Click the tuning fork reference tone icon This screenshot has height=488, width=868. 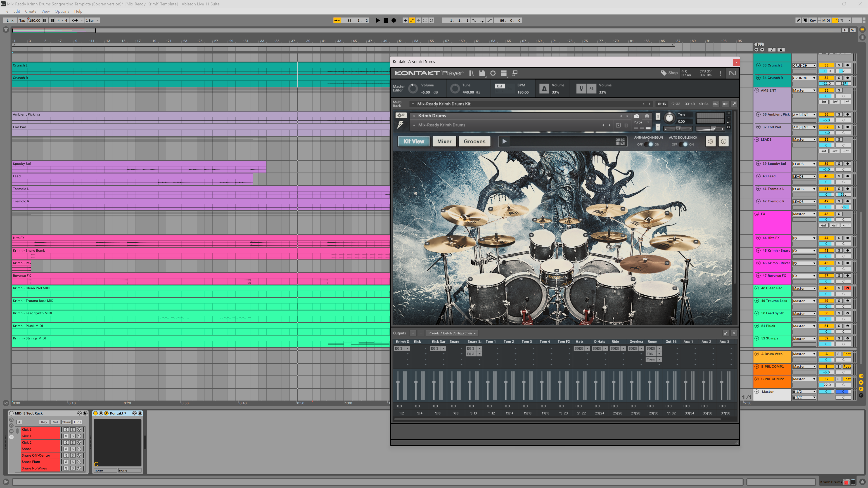tap(581, 89)
